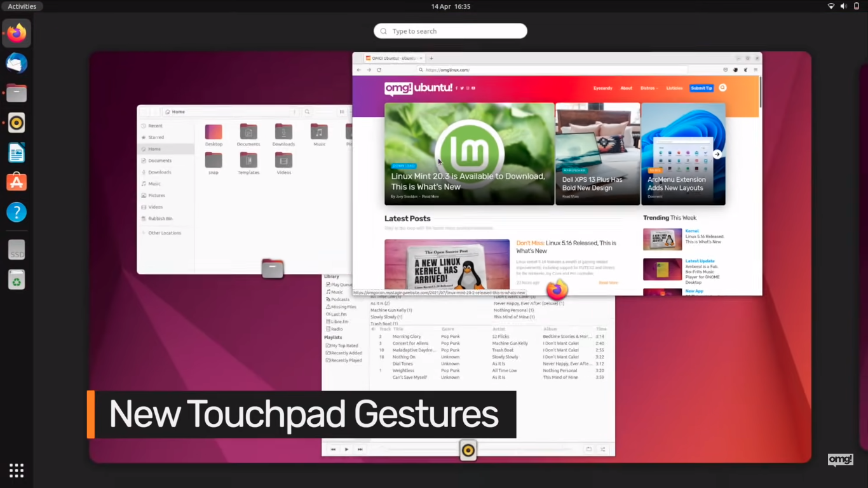Select Starred in the Files sidebar
Image resolution: width=868 pixels, height=488 pixels.
click(x=166, y=137)
